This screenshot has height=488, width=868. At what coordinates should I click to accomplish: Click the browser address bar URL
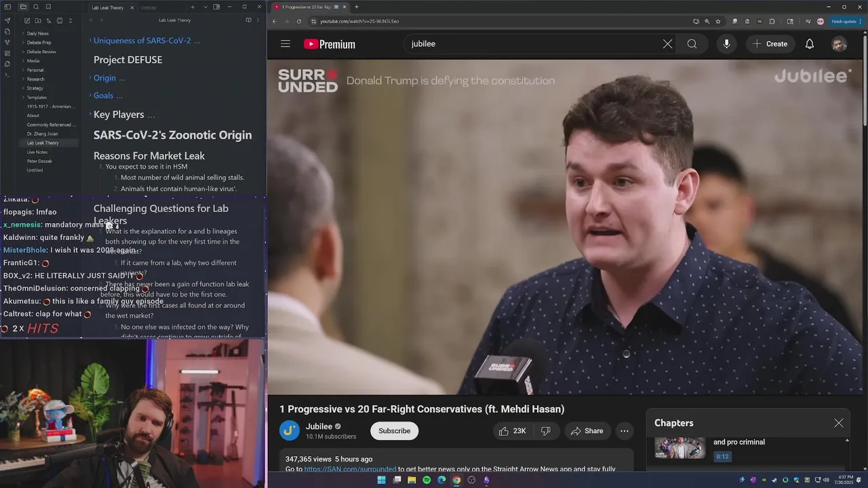(x=359, y=21)
